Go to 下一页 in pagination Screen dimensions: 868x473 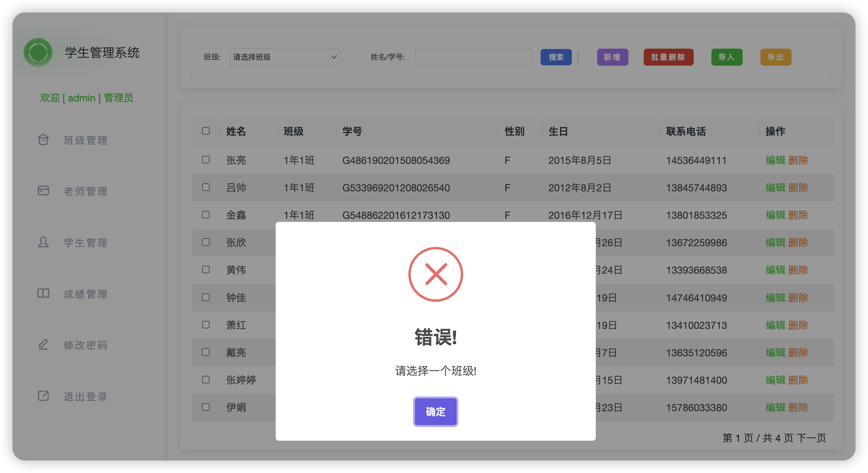(811, 438)
